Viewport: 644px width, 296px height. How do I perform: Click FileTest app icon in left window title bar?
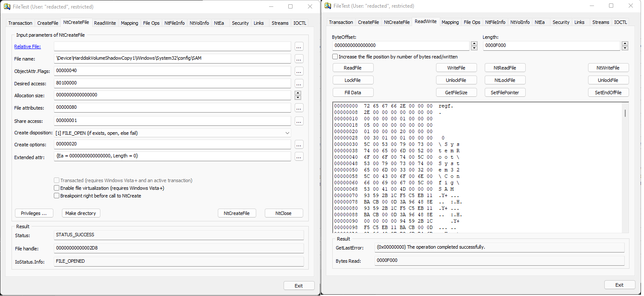(x=7, y=6)
